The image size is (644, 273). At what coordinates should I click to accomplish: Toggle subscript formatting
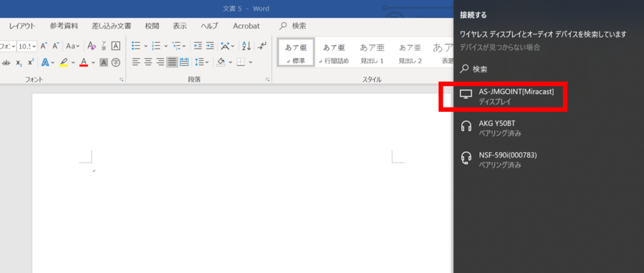click(19, 62)
